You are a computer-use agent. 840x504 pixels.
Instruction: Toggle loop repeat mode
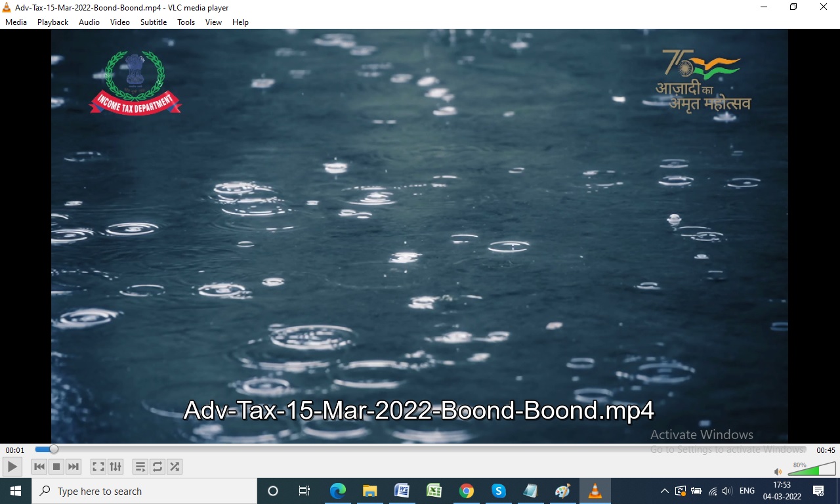point(157,467)
